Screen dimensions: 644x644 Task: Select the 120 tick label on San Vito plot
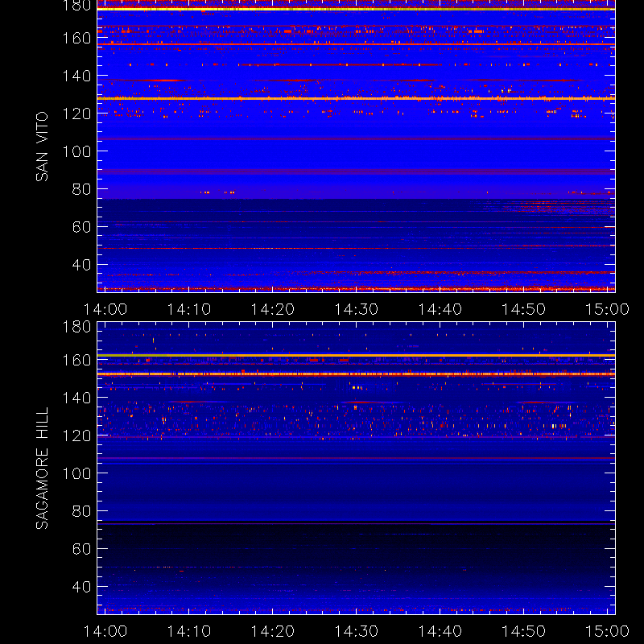pyautogui.click(x=76, y=114)
